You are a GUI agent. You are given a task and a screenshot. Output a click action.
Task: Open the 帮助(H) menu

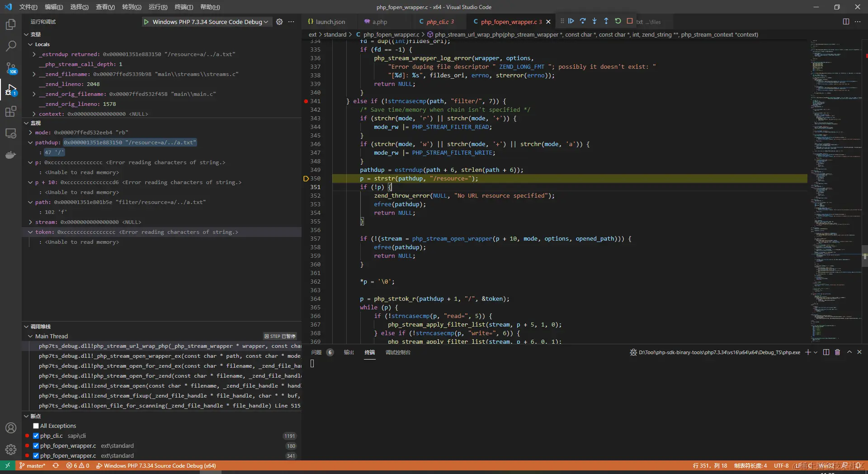pyautogui.click(x=210, y=7)
